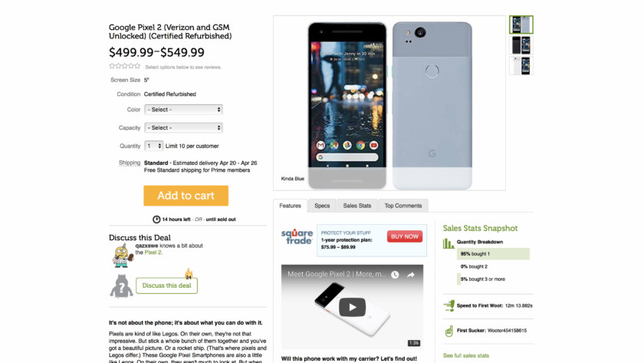644x363 pixels.
Task: Open the Capacity select dropdown
Action: pyautogui.click(x=183, y=128)
